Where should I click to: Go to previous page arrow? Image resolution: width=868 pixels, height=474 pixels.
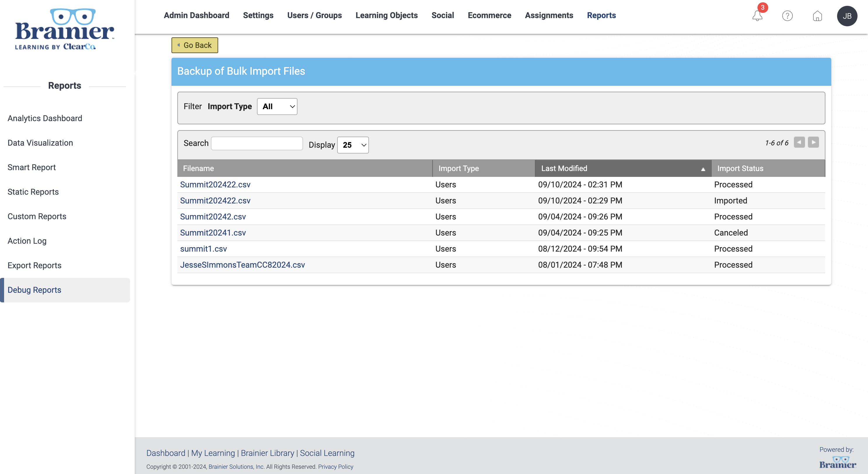tap(799, 142)
